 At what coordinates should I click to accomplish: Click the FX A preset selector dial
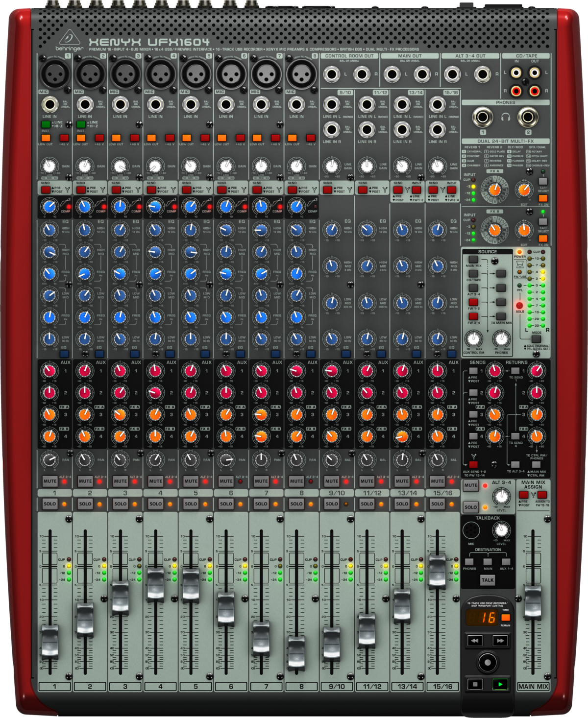click(x=494, y=189)
